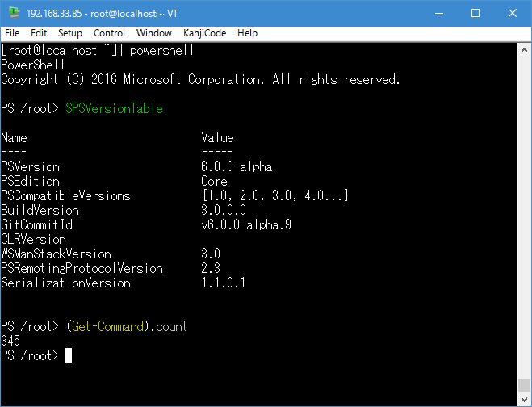Click the SerializationVersion row name
The width and height of the screenshot is (532, 407).
coord(65,283)
